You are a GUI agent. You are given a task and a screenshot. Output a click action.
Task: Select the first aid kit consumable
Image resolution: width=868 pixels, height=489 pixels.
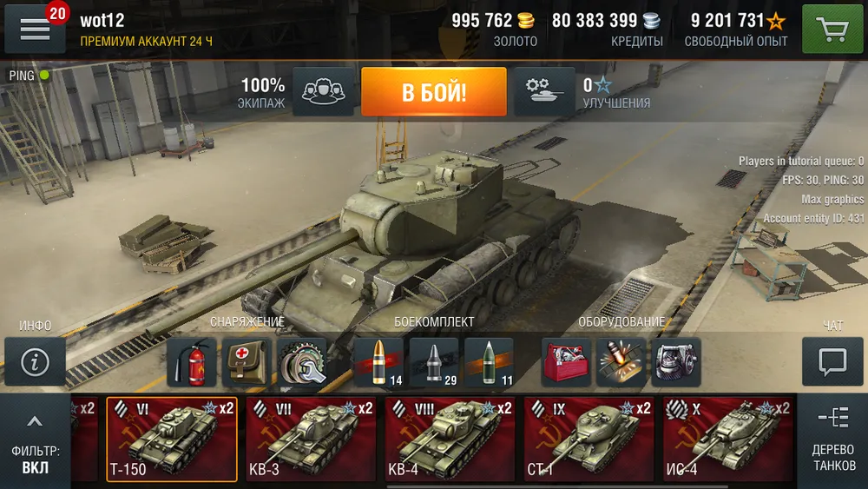click(x=247, y=362)
